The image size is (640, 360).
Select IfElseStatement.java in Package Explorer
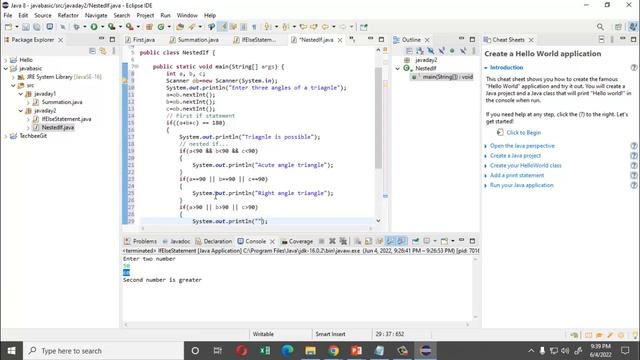tap(66, 119)
